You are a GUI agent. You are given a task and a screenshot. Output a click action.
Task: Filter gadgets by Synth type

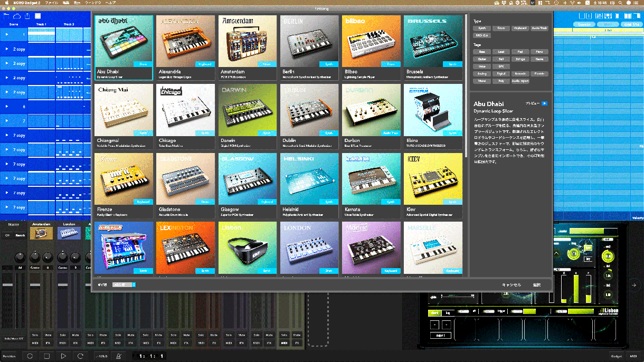click(x=481, y=28)
